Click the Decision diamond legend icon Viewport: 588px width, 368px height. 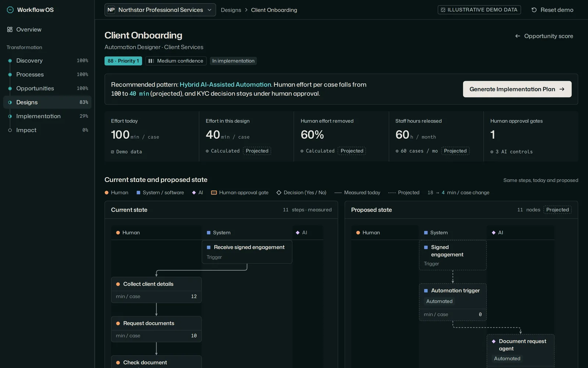pyautogui.click(x=279, y=192)
